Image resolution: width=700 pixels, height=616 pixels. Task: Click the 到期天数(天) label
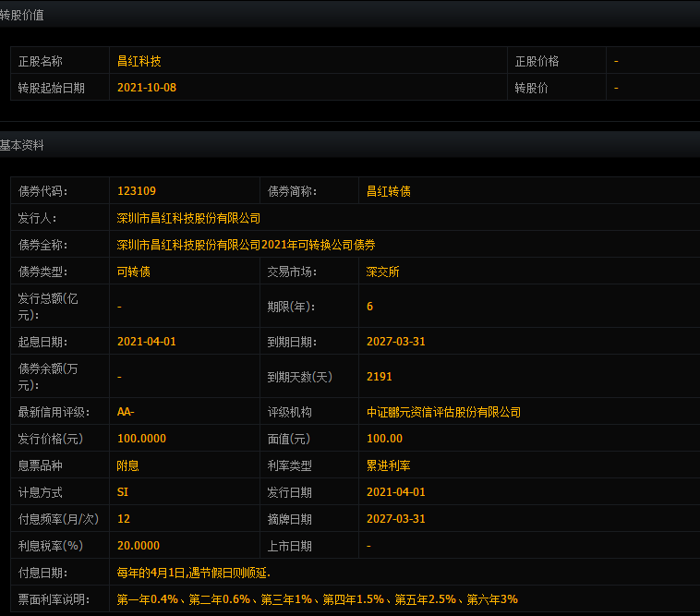click(x=300, y=377)
